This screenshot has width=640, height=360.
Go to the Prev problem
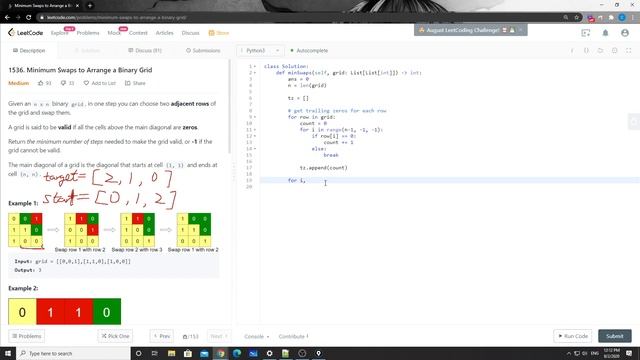(x=162, y=336)
